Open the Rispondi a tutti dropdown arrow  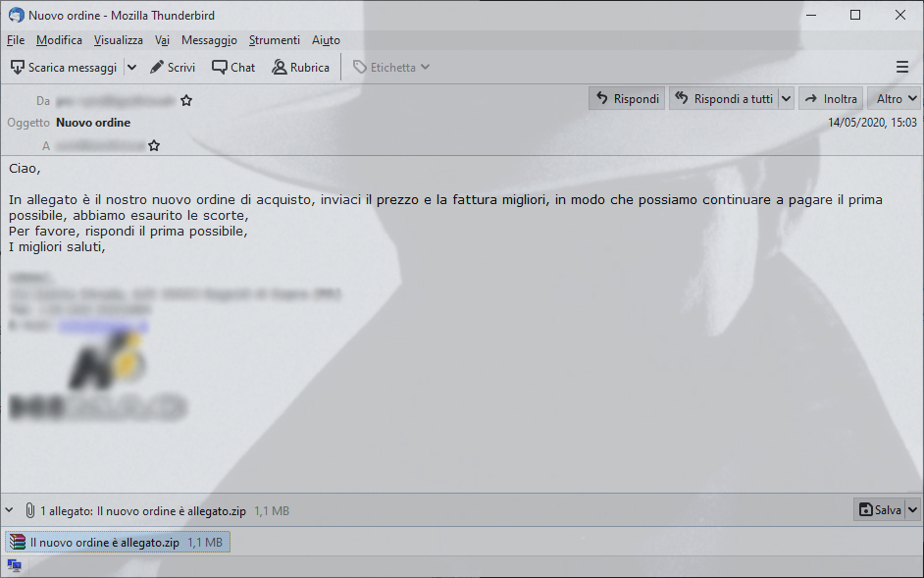[x=786, y=98]
